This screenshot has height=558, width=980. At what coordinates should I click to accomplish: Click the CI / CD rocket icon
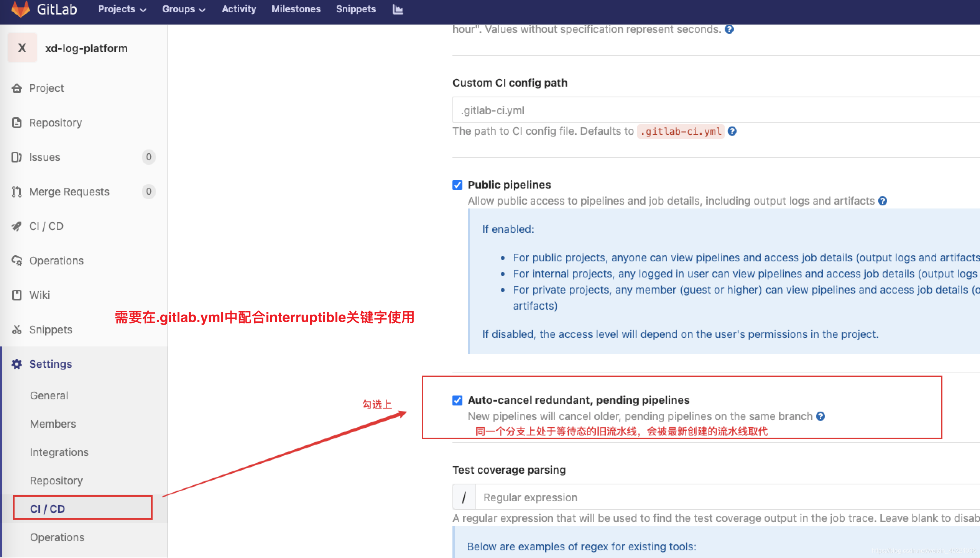click(16, 226)
